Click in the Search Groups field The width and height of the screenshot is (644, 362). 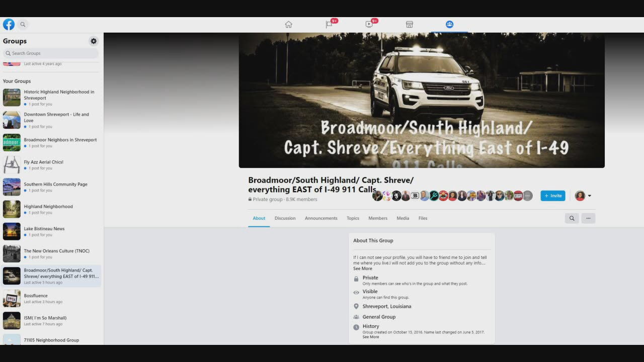pos(51,53)
